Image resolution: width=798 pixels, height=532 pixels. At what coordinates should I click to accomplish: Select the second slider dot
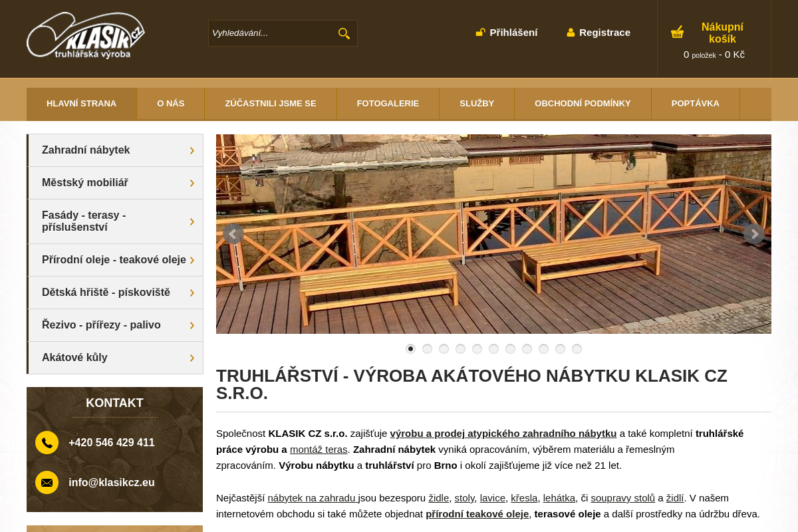coord(427,348)
